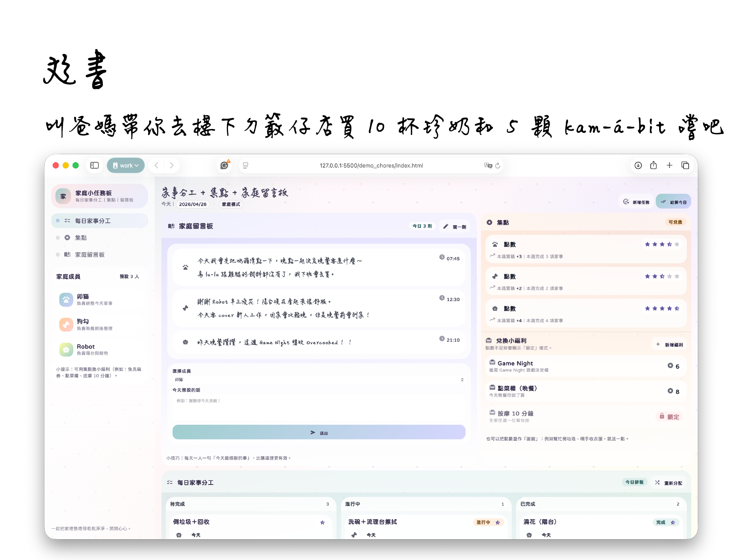Mark the star on 倒垃圾＋回收 task card
The width and height of the screenshot is (747, 560).
[x=322, y=522]
